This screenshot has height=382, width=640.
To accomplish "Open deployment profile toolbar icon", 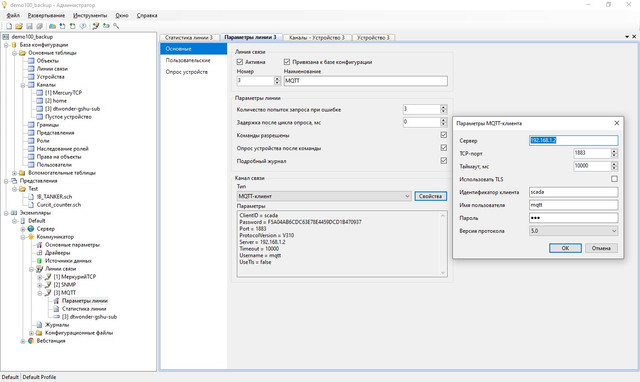I will point(53,26).
